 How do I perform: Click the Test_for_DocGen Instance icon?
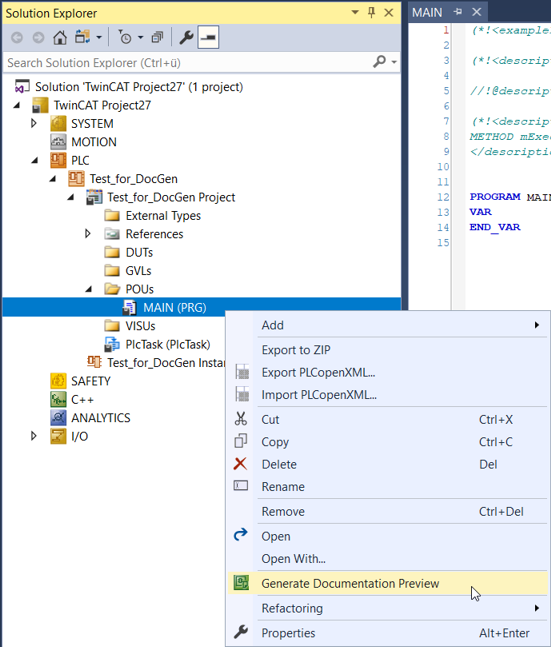pyautogui.click(x=95, y=362)
